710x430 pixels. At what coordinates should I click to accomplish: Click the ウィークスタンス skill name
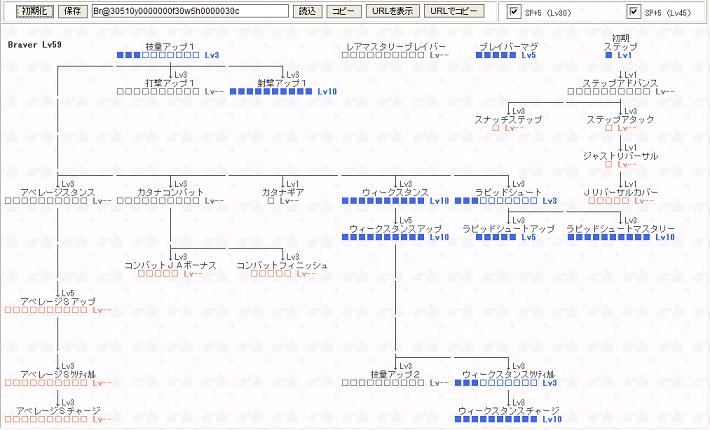[395, 192]
